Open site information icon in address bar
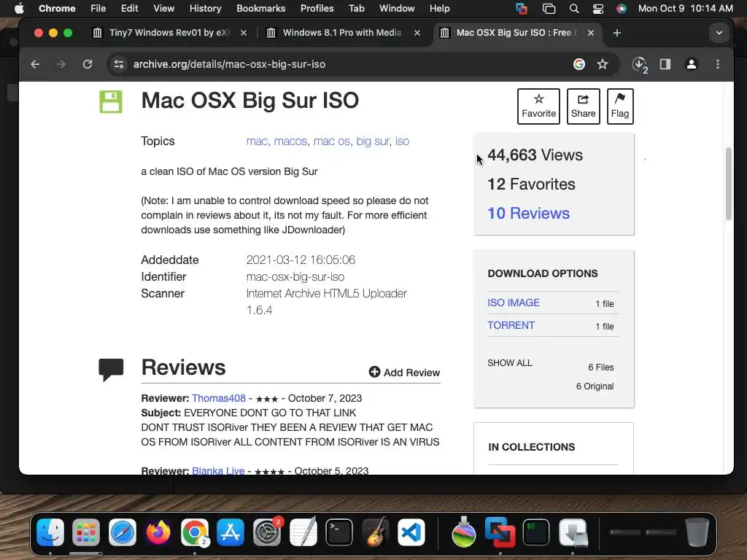This screenshot has height=560, width=747. click(119, 64)
